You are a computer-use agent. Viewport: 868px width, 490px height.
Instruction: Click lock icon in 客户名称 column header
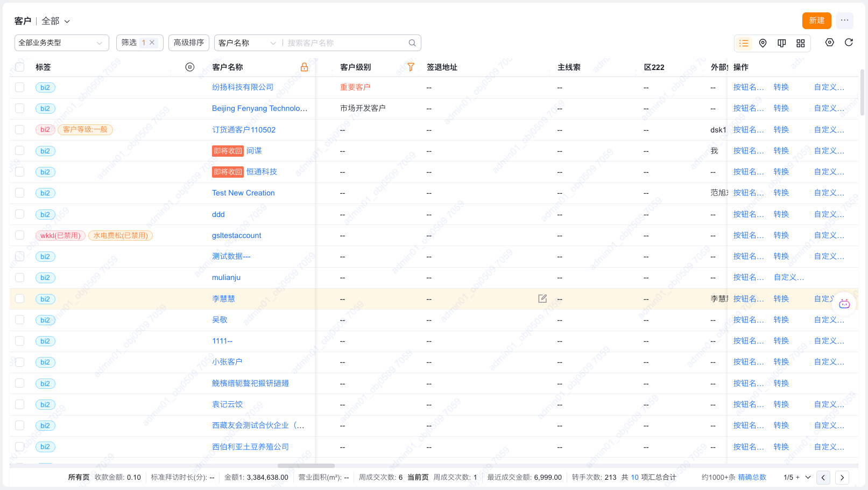[304, 67]
